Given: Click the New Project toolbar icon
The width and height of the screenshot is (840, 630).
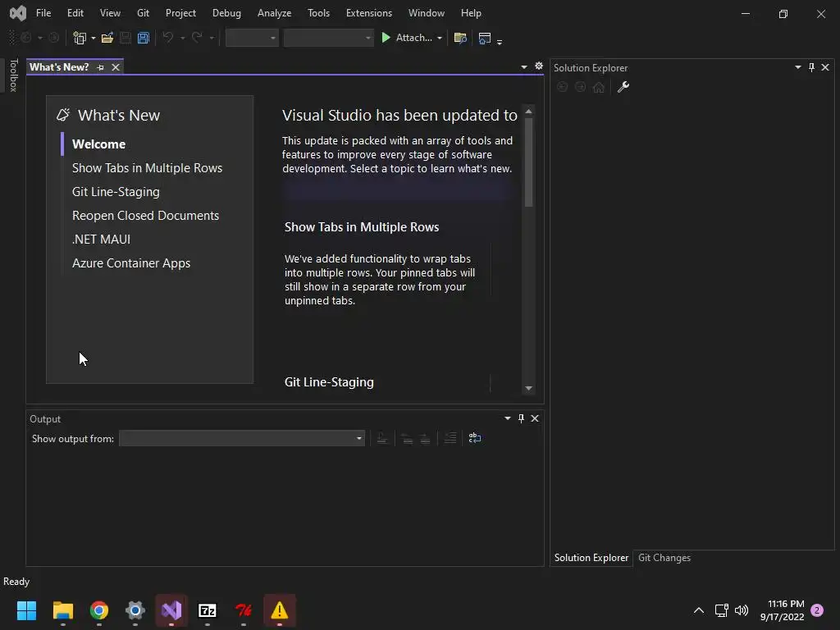Looking at the screenshot, I should tap(80, 38).
